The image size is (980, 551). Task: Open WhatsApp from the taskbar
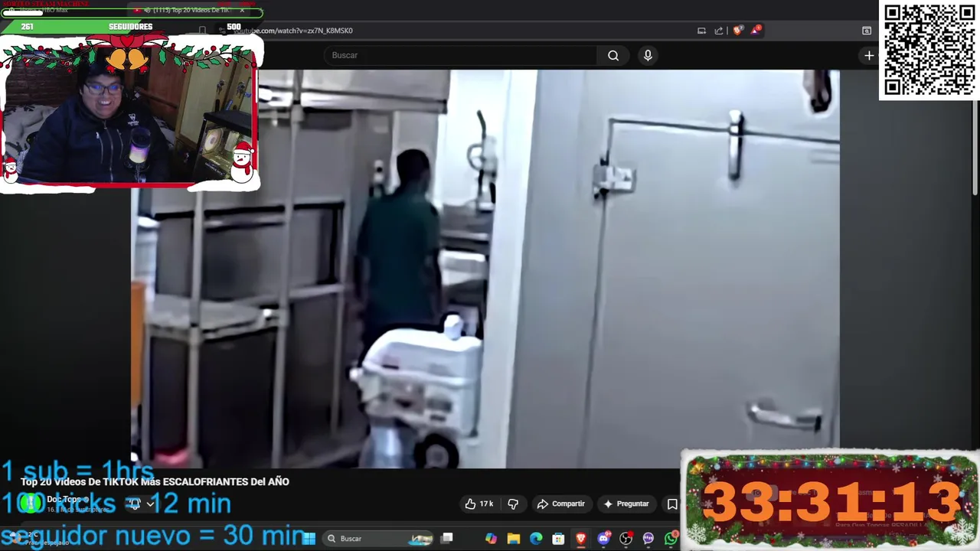pos(671,539)
